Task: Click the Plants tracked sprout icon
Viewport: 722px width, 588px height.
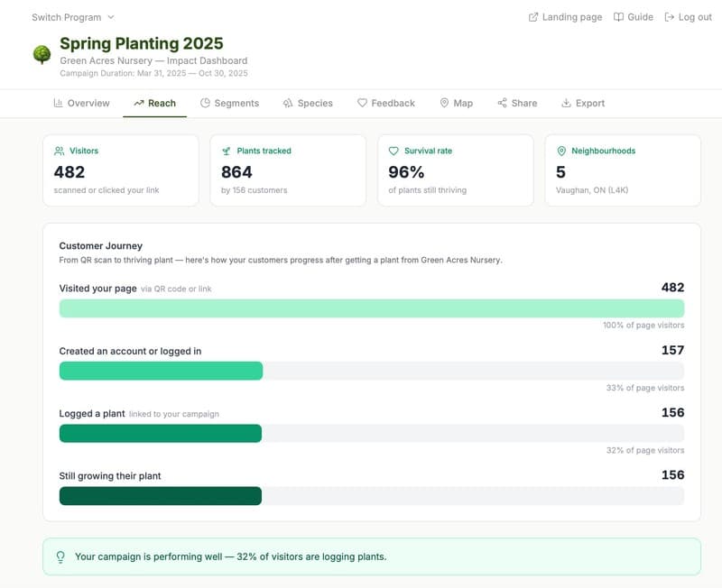Action: click(227, 152)
